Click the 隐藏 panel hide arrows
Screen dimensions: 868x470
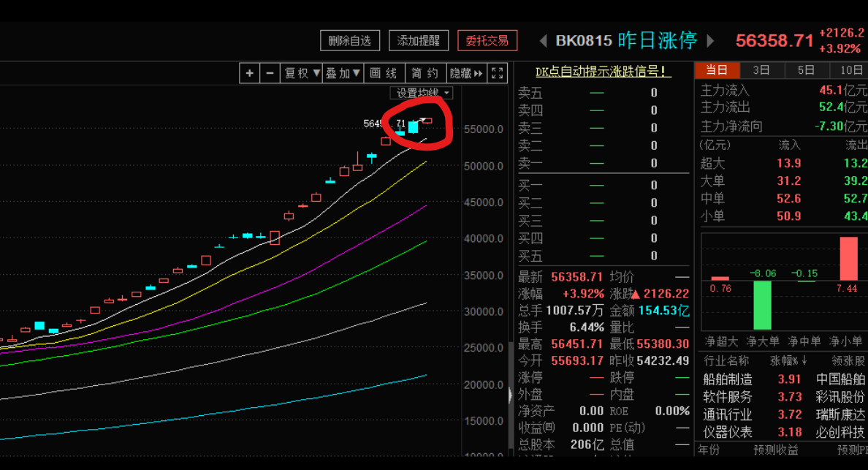tap(466, 73)
